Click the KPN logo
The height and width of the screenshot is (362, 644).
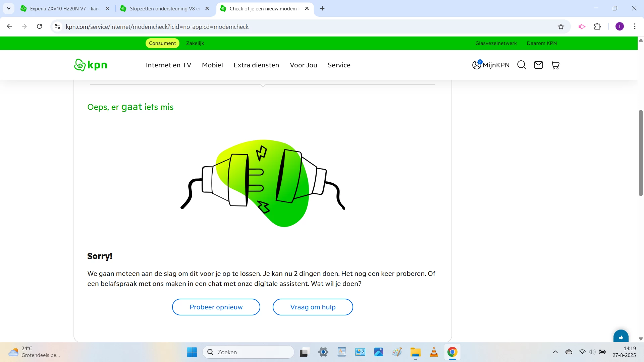pyautogui.click(x=91, y=65)
